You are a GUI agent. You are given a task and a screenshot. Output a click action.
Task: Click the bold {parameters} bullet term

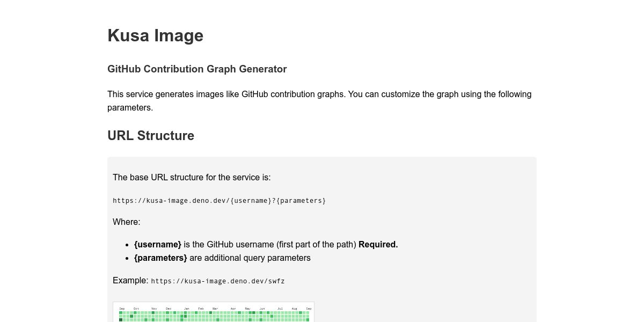point(160,258)
